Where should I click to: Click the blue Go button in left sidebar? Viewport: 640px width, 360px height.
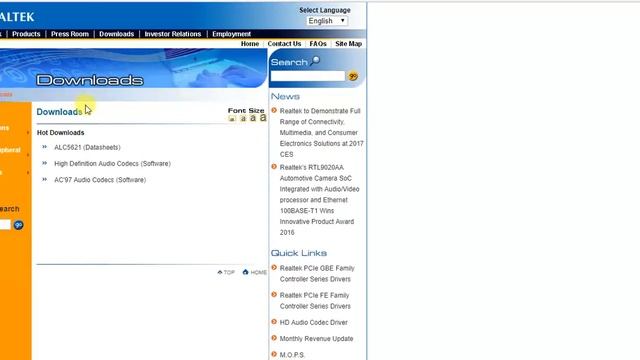click(x=18, y=225)
